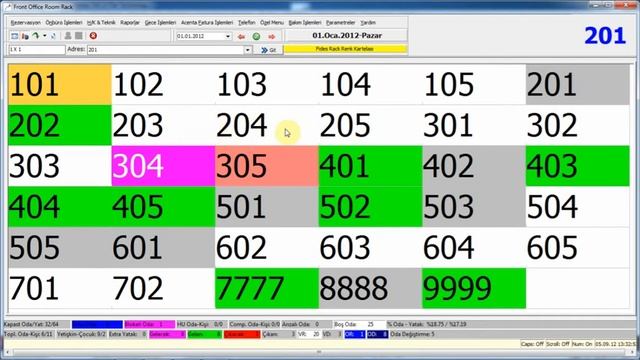
Task: Click the Adres field showing 201
Action: (166, 50)
